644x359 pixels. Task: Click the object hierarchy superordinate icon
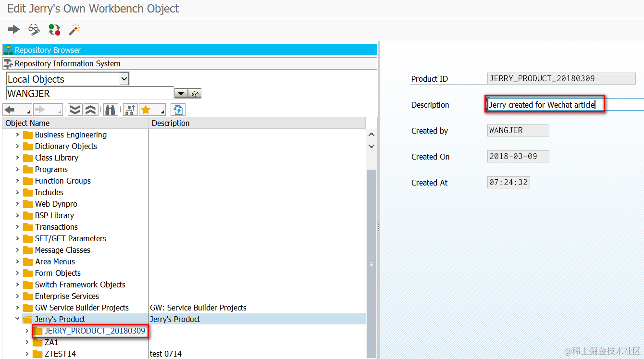(x=130, y=110)
